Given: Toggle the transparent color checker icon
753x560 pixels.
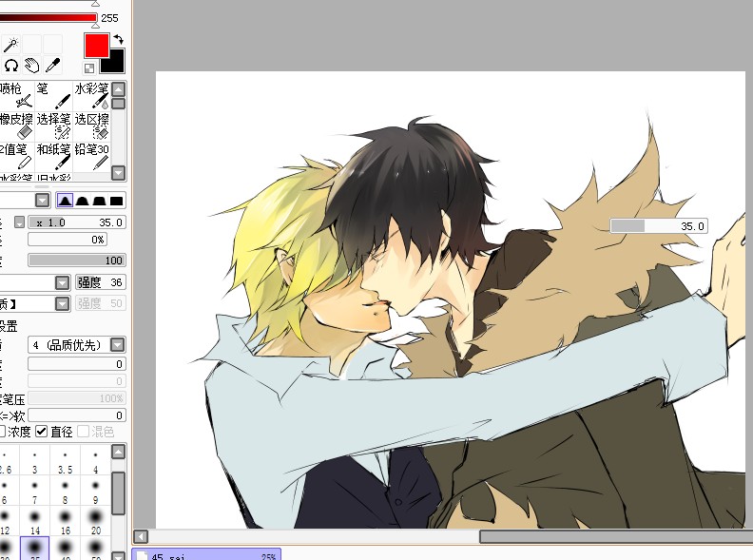Looking at the screenshot, I should pos(89,68).
